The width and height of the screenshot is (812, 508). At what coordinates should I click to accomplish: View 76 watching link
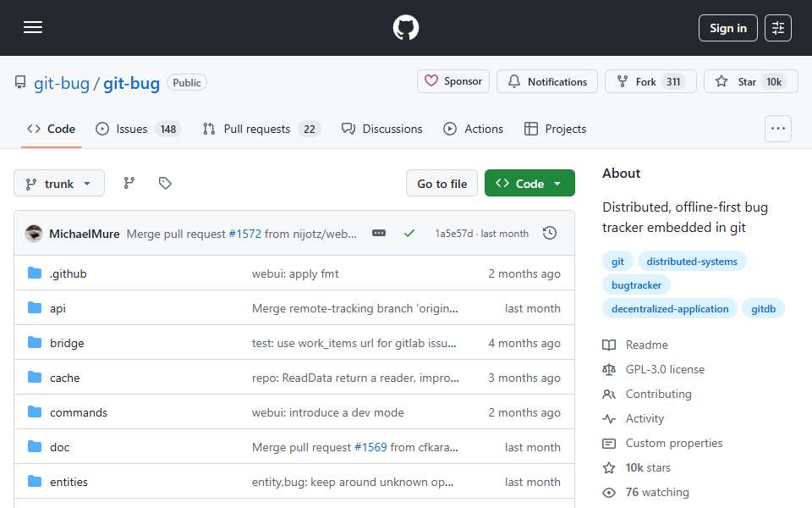(645, 492)
